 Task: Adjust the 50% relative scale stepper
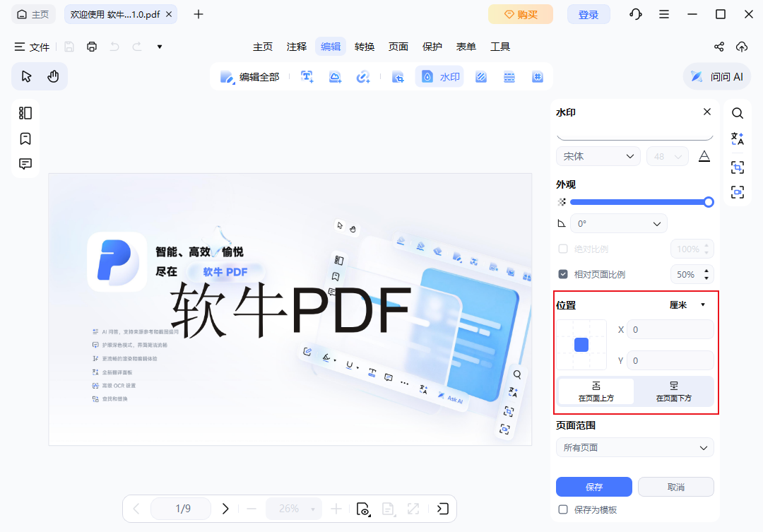point(706,274)
